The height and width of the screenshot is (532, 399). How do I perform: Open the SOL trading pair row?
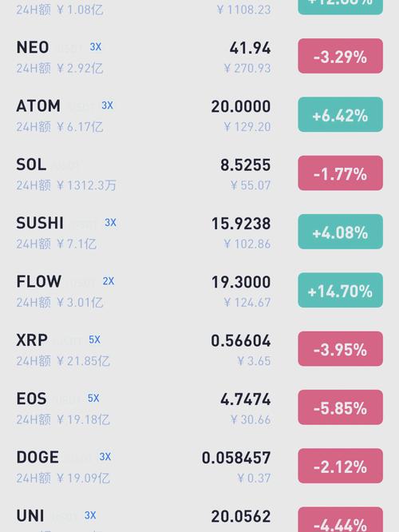[199, 173]
